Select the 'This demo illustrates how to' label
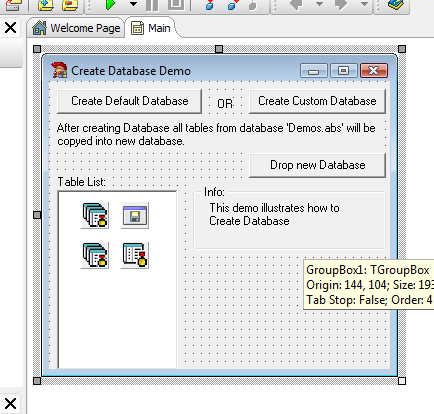The width and height of the screenshot is (434, 414). tap(274, 214)
